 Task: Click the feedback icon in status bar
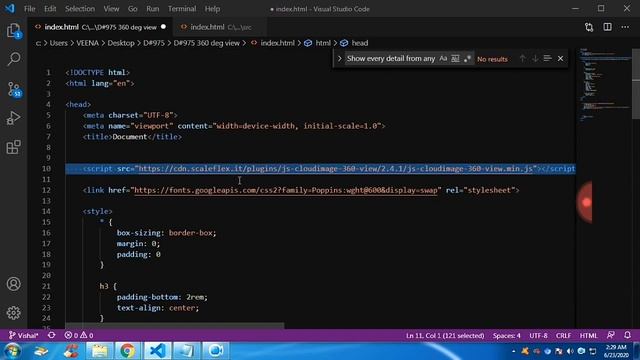pos(611,335)
